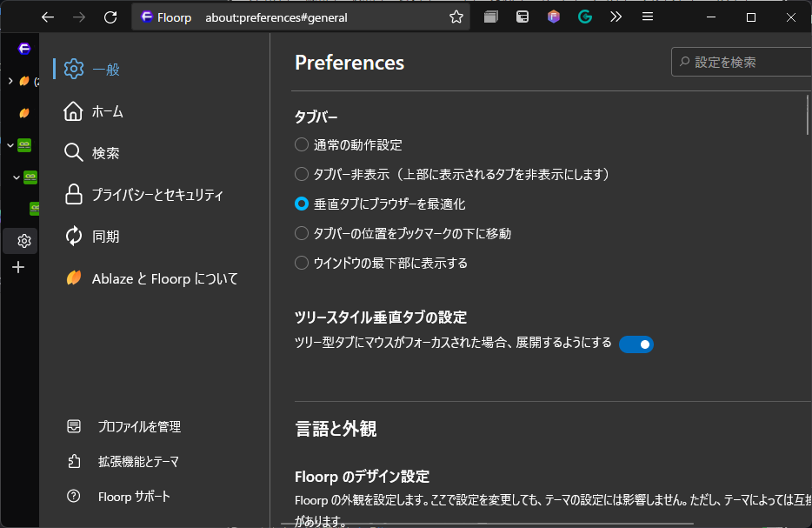The width and height of the screenshot is (812, 528).
Task: Switch to the ホーム settings section
Action: tap(108, 110)
